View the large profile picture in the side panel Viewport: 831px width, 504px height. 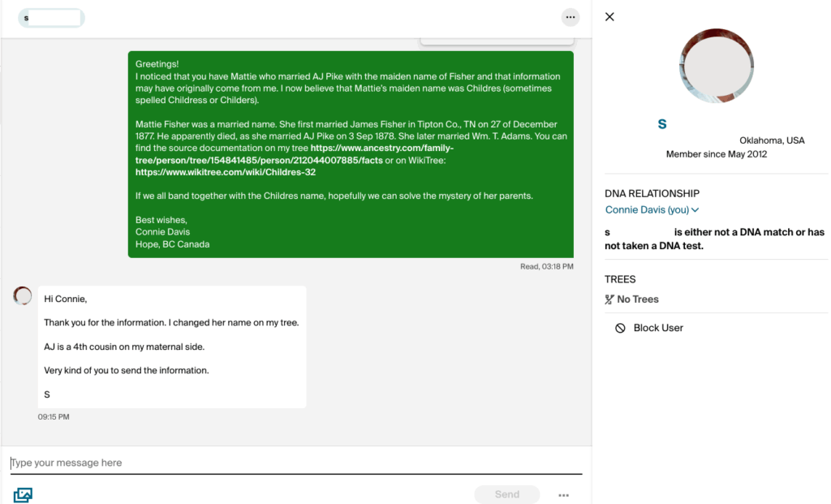point(716,66)
